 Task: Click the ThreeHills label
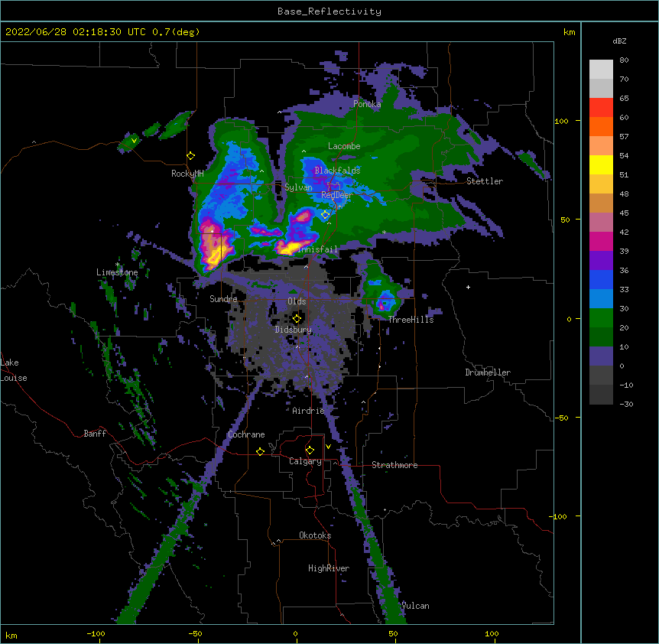click(x=411, y=320)
